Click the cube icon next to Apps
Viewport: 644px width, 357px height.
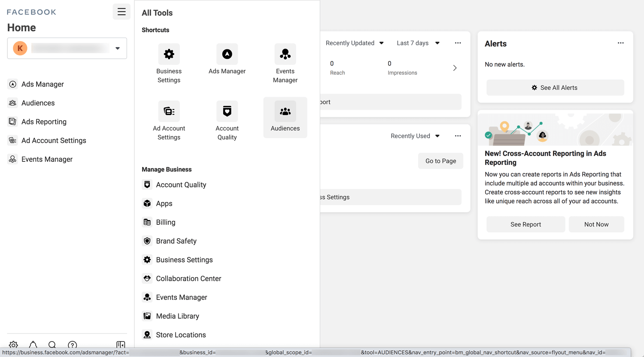click(147, 203)
